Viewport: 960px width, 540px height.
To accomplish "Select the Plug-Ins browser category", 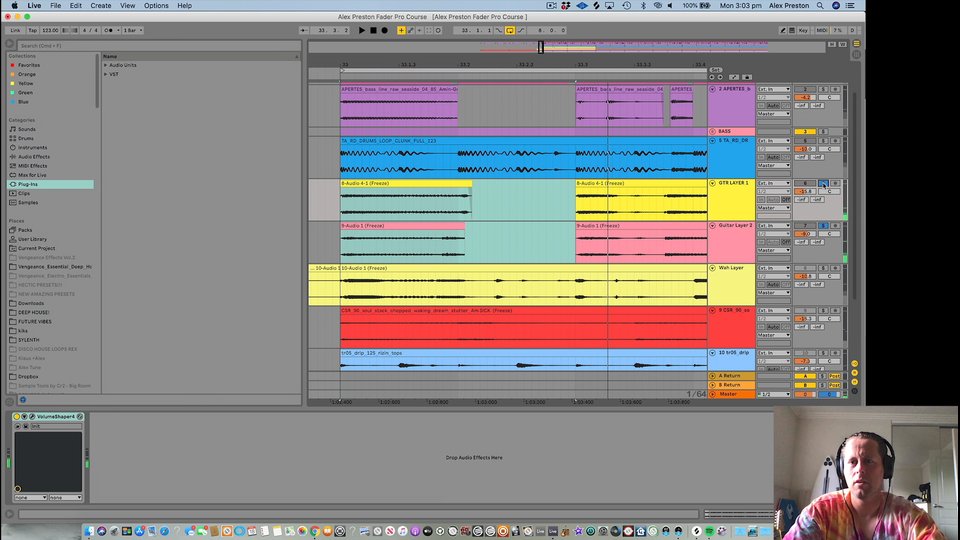I will (51, 184).
